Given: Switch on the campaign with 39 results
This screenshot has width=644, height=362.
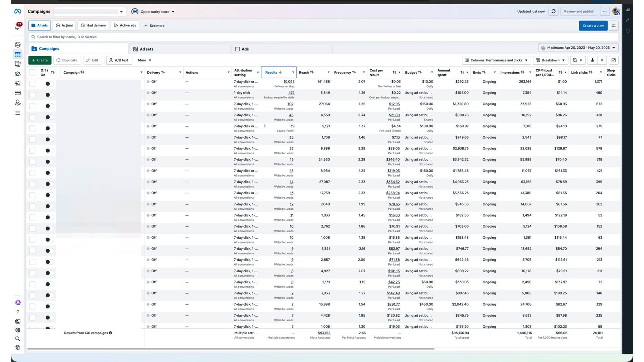Looking at the screenshot, I should pos(49,128).
